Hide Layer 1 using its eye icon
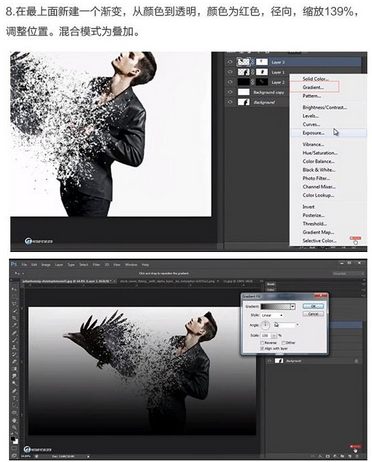This screenshot has height=462, width=372. click(230, 72)
